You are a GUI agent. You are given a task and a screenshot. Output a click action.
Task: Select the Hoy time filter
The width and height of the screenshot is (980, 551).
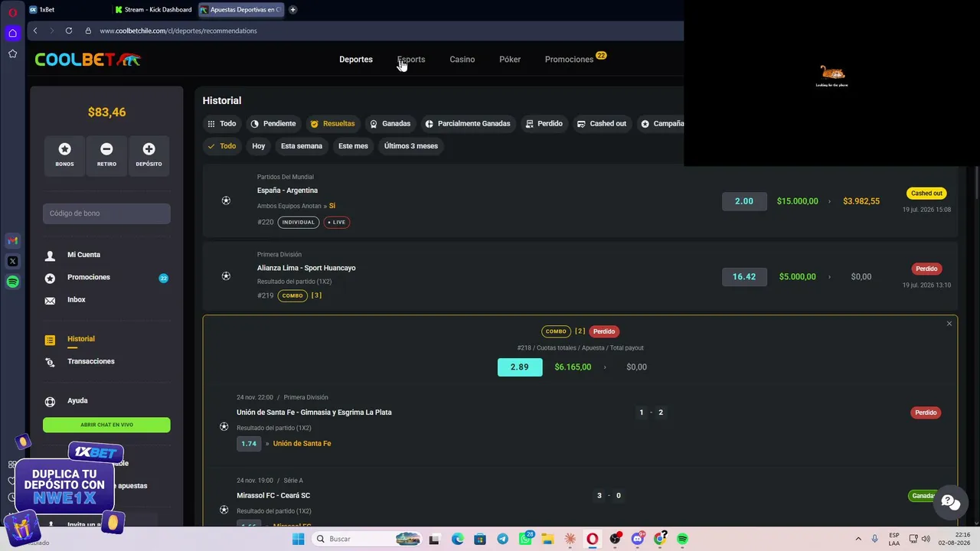(x=259, y=146)
